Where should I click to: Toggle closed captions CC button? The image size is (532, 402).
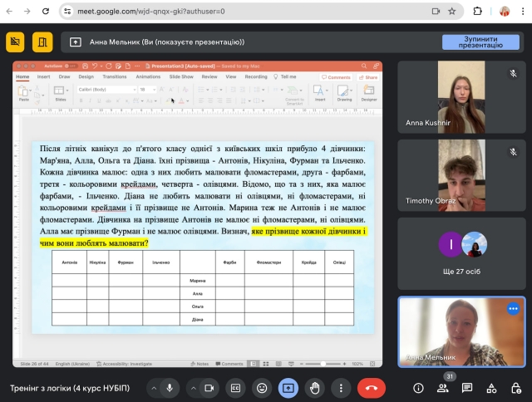[235, 388]
